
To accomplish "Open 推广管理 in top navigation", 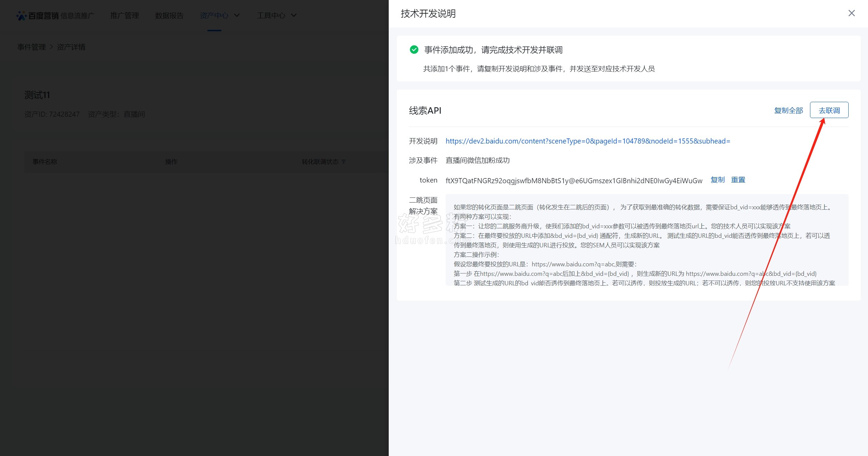I will click(x=124, y=16).
